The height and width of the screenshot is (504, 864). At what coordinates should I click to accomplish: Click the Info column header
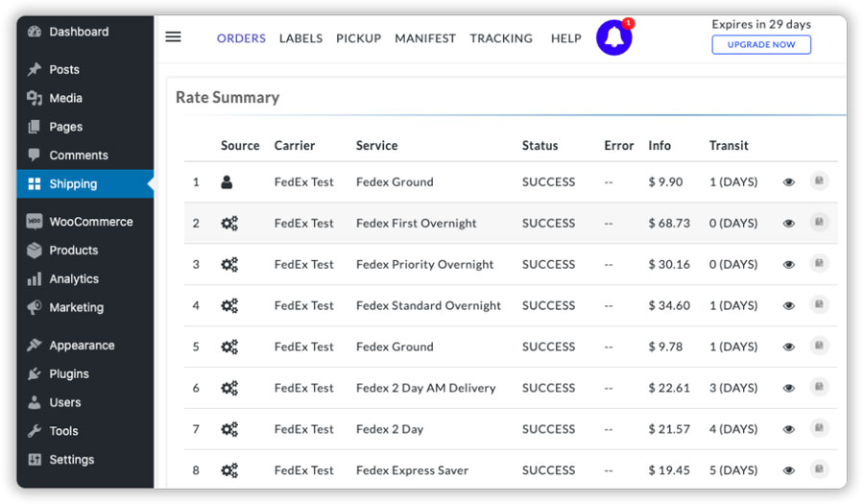pyautogui.click(x=660, y=145)
